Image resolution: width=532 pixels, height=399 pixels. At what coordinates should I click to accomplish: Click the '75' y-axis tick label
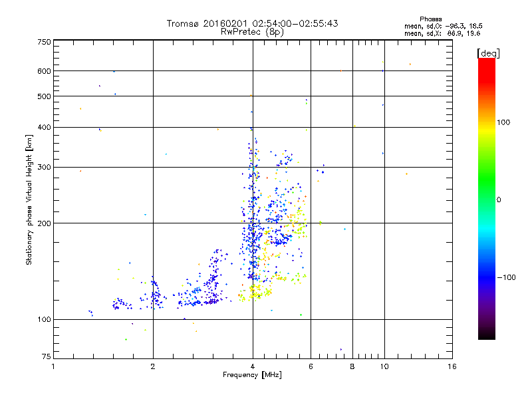(47, 356)
